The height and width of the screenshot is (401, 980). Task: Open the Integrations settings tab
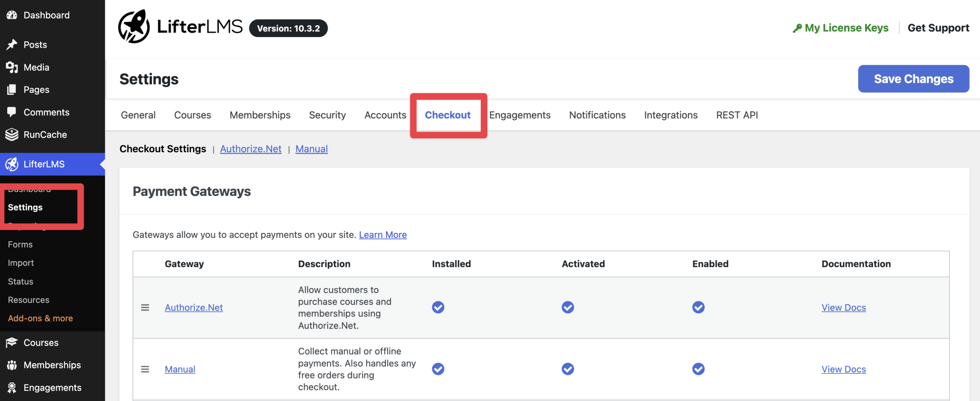[x=671, y=115]
